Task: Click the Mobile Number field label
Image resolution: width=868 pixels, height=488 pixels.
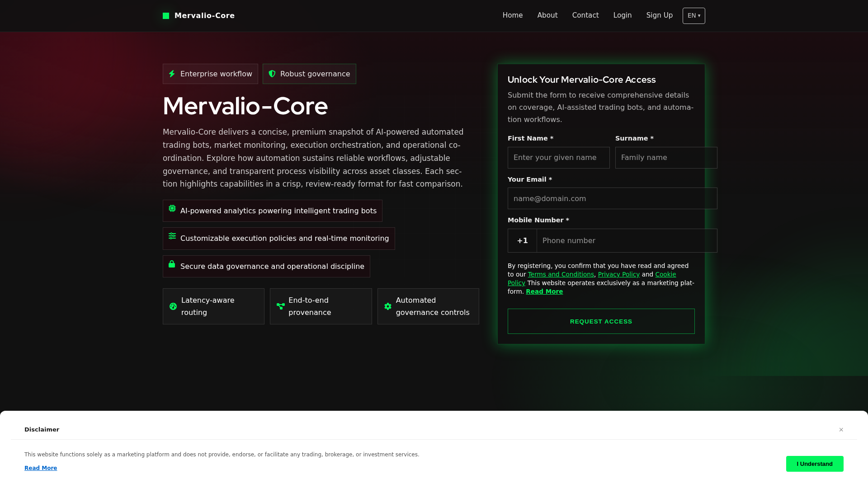Action: 538,220
